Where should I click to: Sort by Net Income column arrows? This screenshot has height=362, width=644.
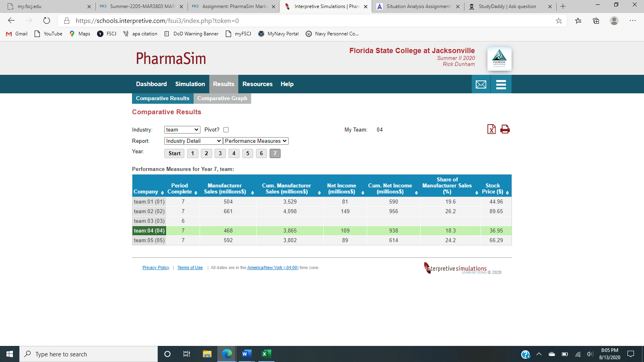tap(363, 193)
